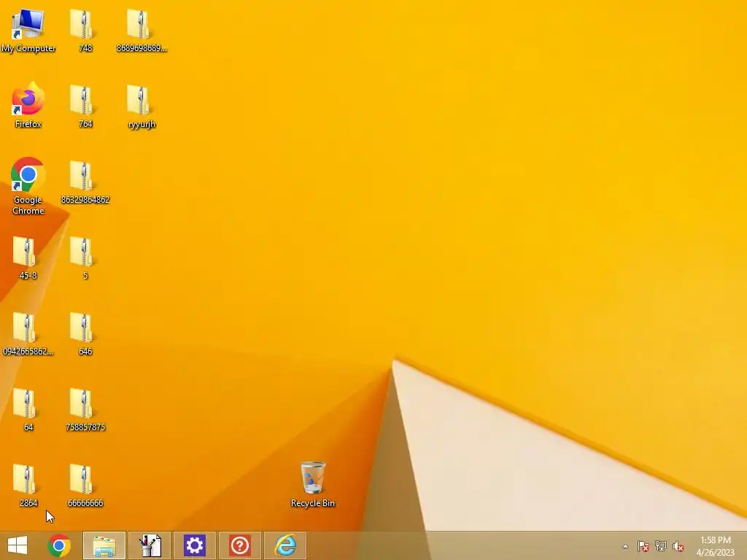The image size is (747, 560).
Task: Open Chrome from the taskbar
Action: [x=59, y=545]
